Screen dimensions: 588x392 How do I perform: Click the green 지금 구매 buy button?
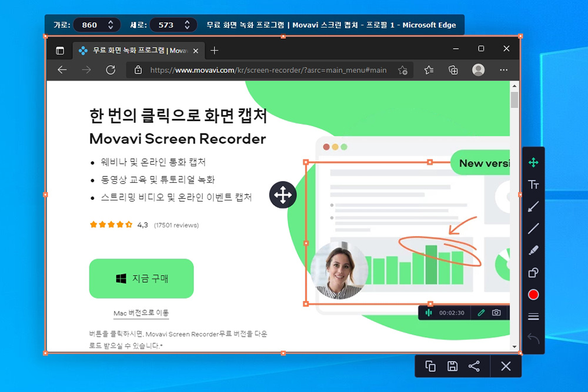coord(141,279)
